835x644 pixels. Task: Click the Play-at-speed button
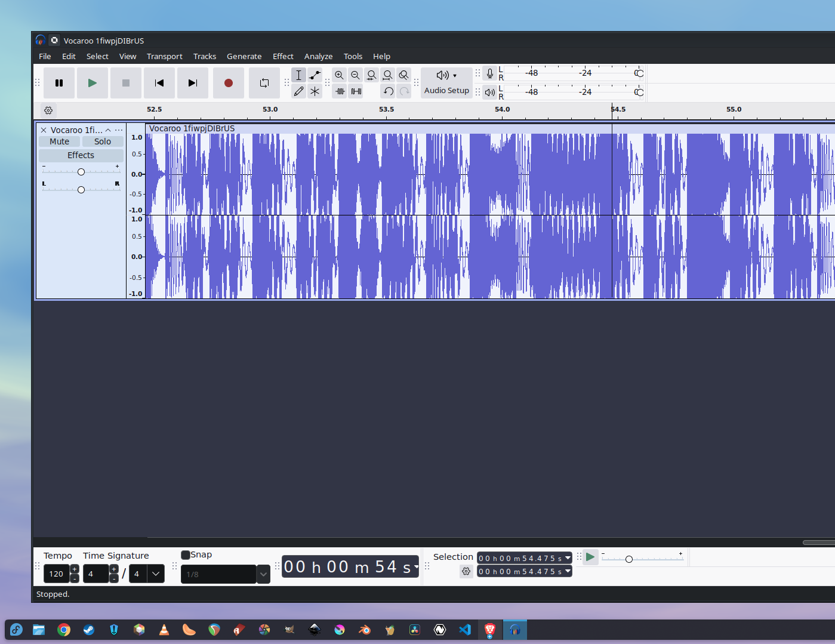pos(590,557)
